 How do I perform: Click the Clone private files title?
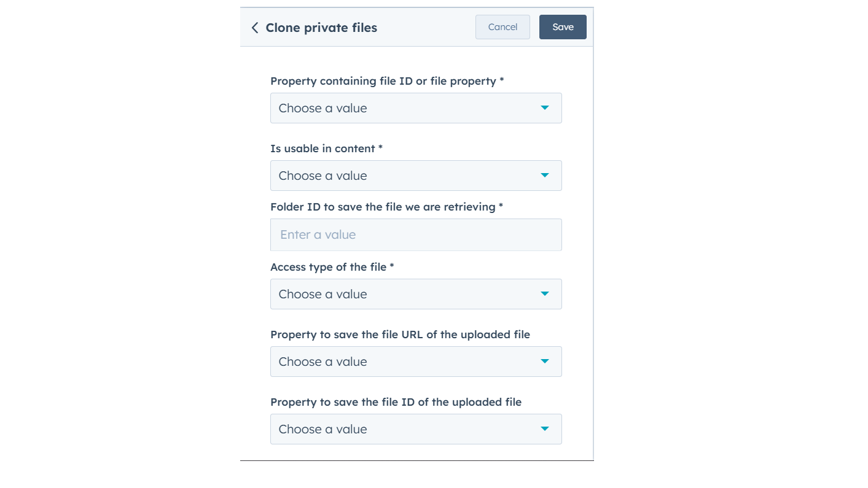click(x=321, y=28)
